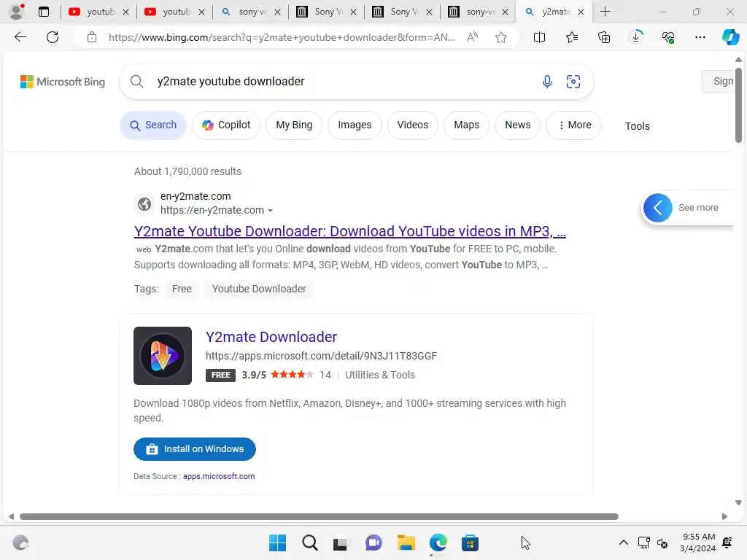This screenshot has height=560, width=747.
Task: Click the Y2mate Downloader app icon
Action: pyautogui.click(x=163, y=356)
